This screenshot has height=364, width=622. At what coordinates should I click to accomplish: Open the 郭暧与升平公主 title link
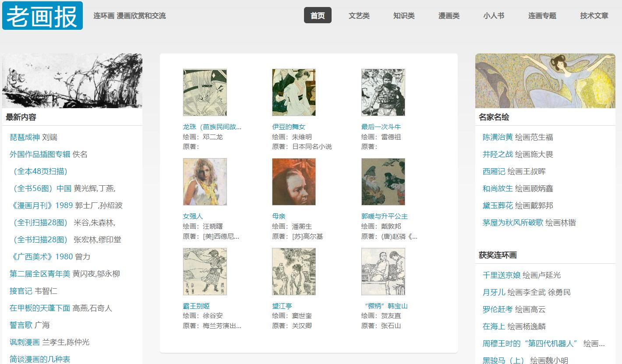tap(385, 216)
